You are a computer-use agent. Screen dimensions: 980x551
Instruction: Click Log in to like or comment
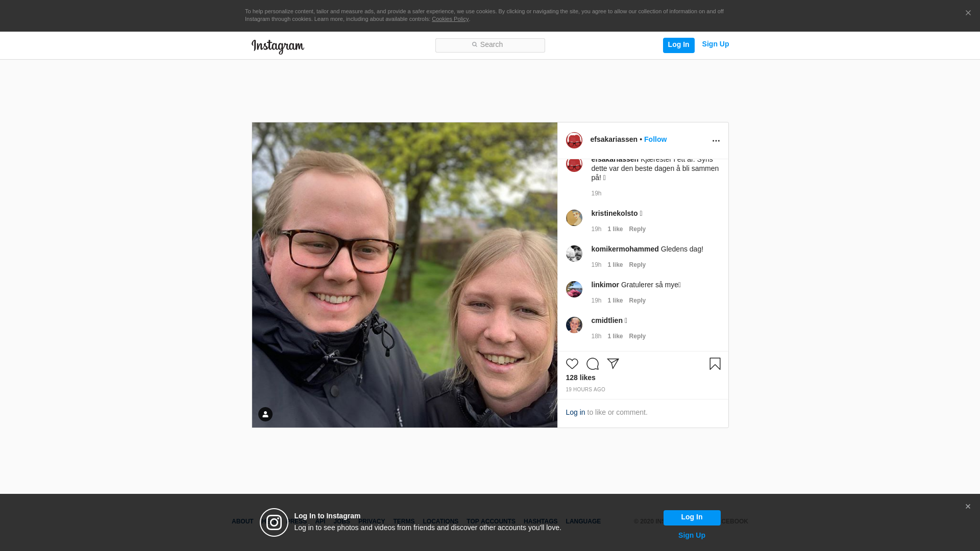point(575,413)
